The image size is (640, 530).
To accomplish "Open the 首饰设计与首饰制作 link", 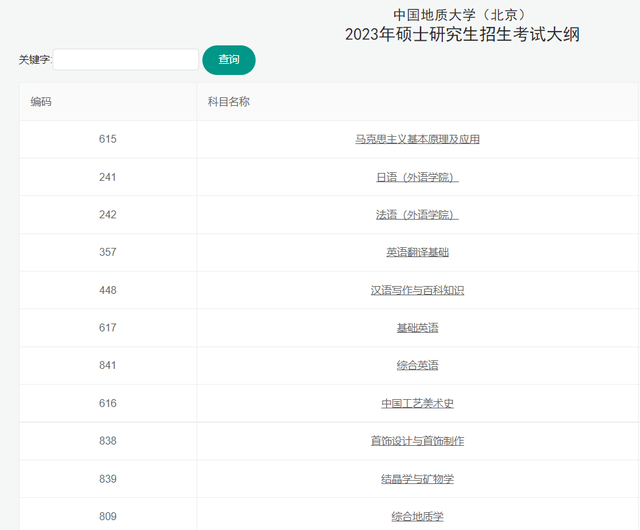I will (x=417, y=441).
